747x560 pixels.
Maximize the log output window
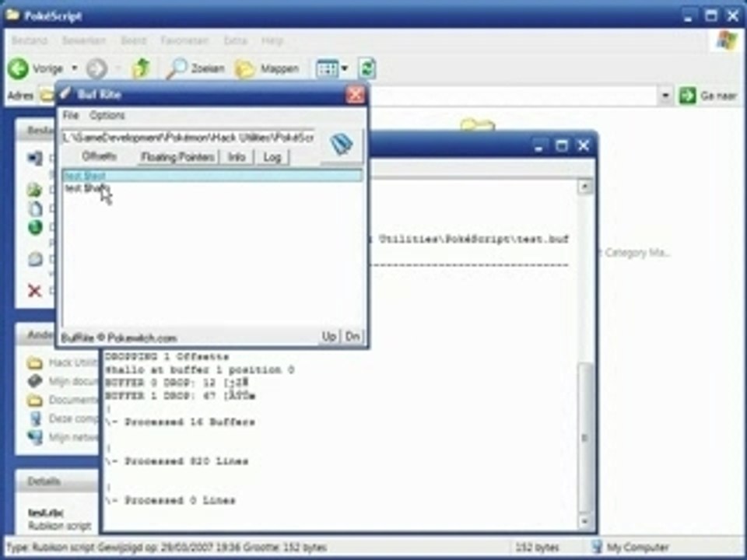tap(562, 145)
